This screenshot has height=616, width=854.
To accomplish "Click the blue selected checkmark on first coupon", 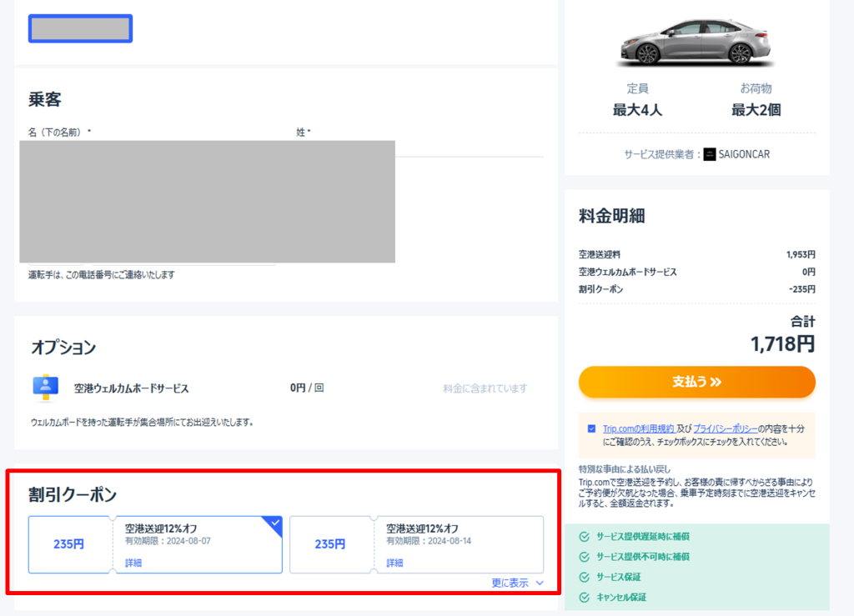I will coord(274,523).
